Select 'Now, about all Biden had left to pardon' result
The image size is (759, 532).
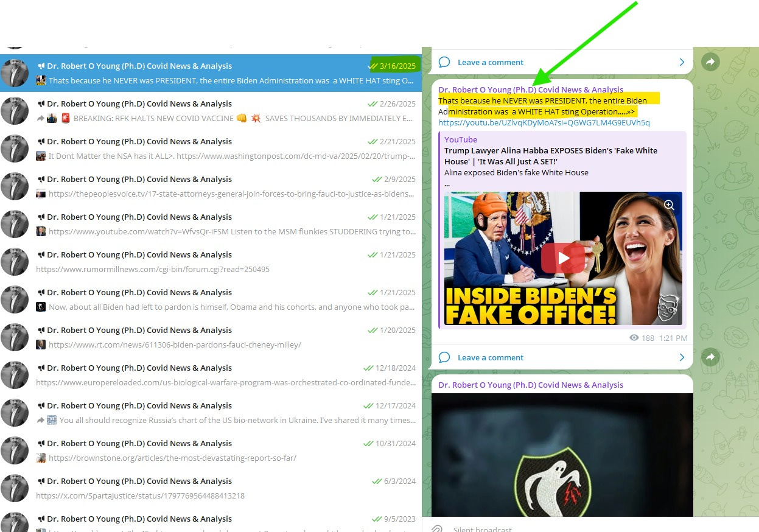211,299
